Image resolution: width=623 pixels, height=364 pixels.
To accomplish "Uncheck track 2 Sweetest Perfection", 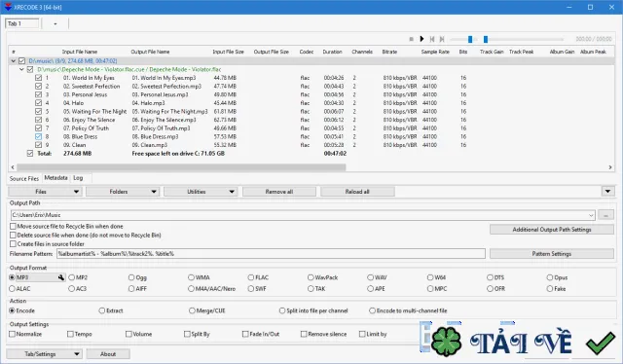I will [39, 86].
